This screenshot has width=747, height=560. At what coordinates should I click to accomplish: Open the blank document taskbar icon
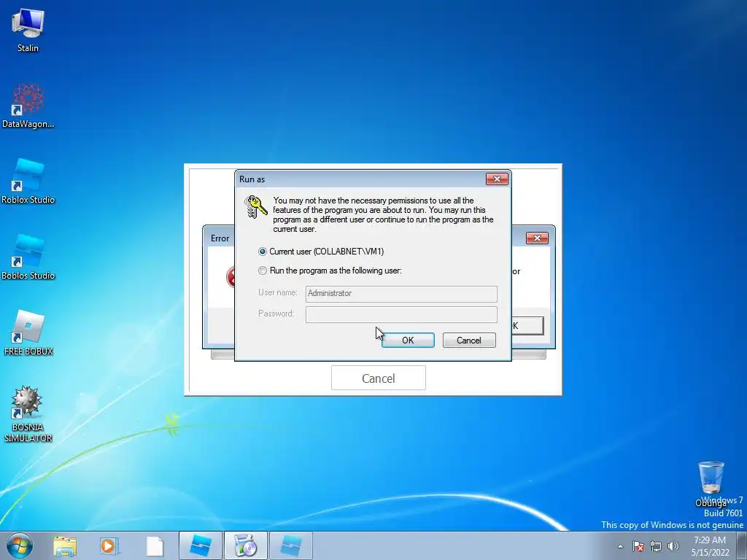155,546
